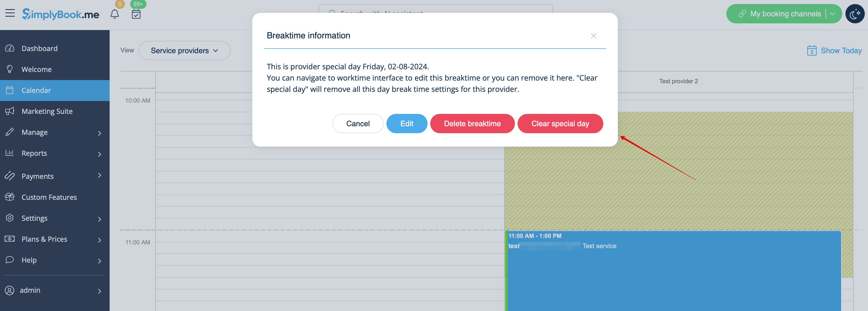The image size is (868, 311).
Task: Click the link icon in My booking channels
Action: [x=742, y=14]
